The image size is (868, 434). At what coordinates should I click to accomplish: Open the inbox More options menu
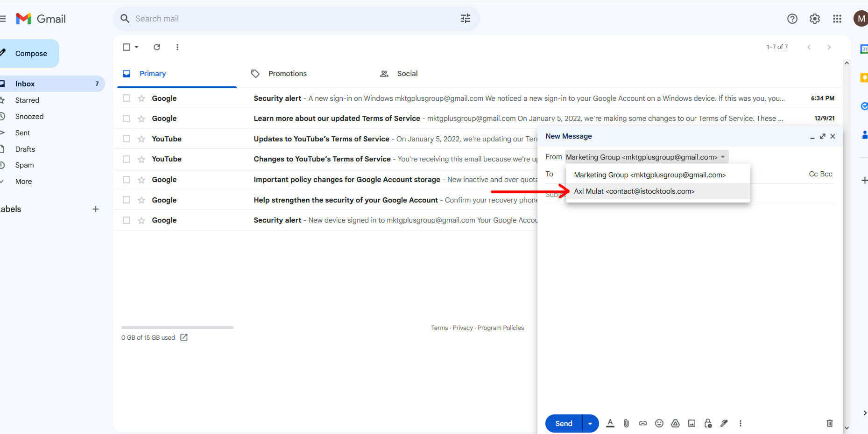pos(177,47)
